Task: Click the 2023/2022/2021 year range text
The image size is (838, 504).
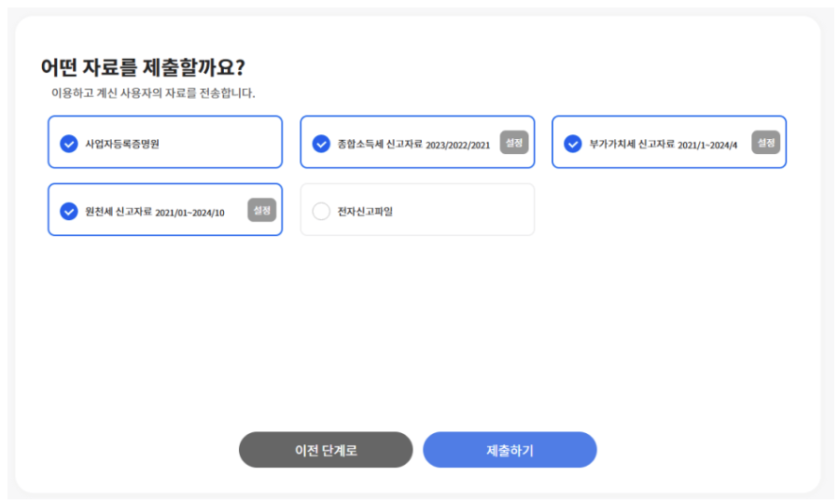Action: pyautogui.click(x=458, y=146)
